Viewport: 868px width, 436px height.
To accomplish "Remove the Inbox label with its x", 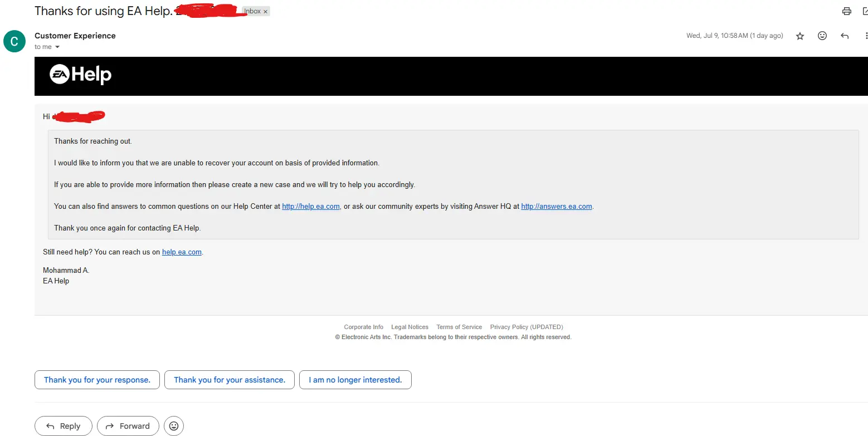I will tap(266, 11).
